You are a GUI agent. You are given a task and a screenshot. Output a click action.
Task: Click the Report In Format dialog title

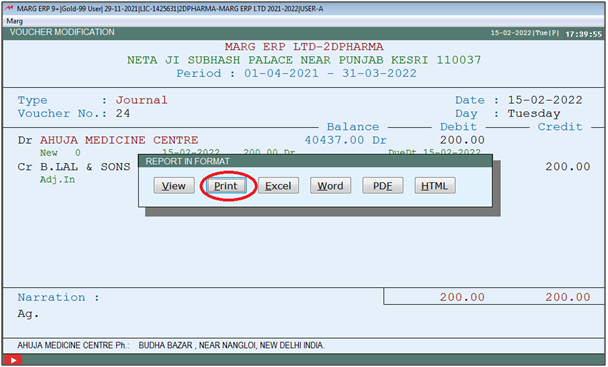point(188,161)
